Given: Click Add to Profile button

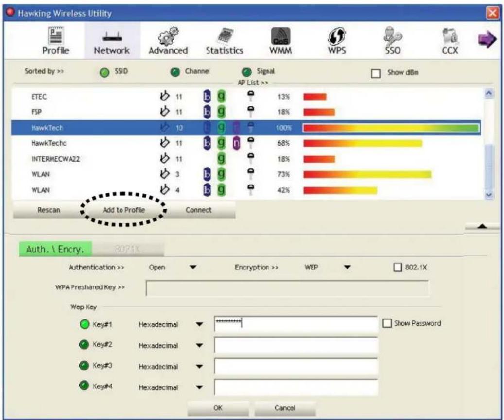Looking at the screenshot, I should (124, 210).
